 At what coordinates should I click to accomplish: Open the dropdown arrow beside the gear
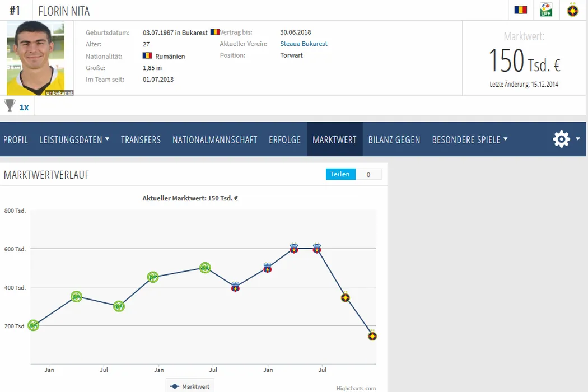click(578, 139)
